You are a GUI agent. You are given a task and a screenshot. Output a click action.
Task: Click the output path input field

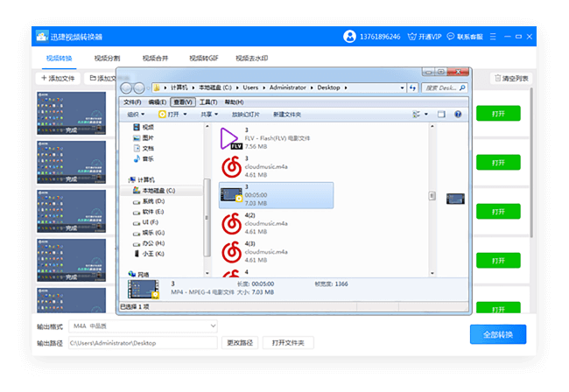click(x=143, y=343)
